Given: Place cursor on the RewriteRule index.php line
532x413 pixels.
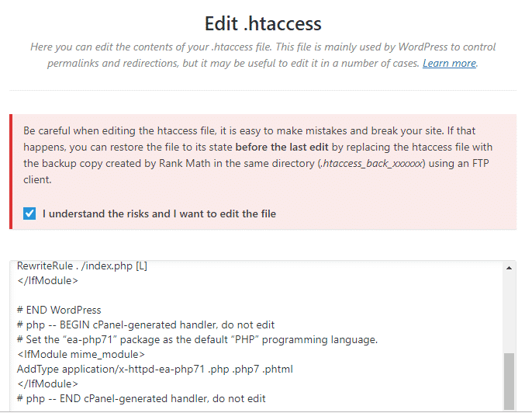Looking at the screenshot, I should point(82,266).
